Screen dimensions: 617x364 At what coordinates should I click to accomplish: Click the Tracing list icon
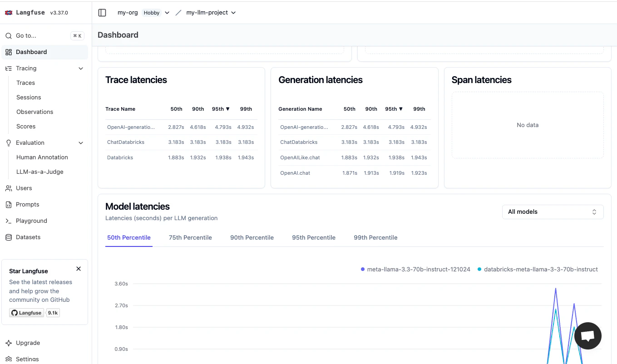pos(9,69)
